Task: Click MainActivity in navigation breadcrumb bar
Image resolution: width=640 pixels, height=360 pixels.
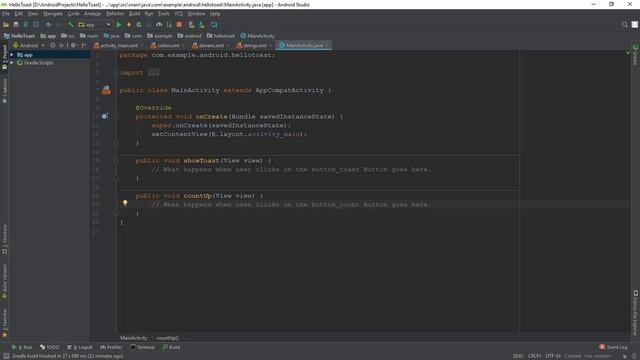Action: pos(258,36)
